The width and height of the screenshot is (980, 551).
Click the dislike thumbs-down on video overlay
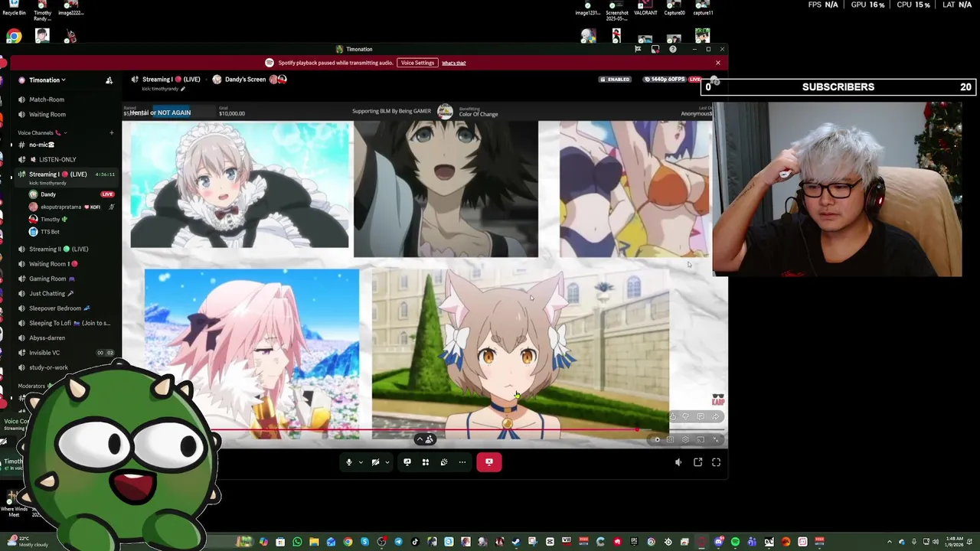[x=685, y=416]
